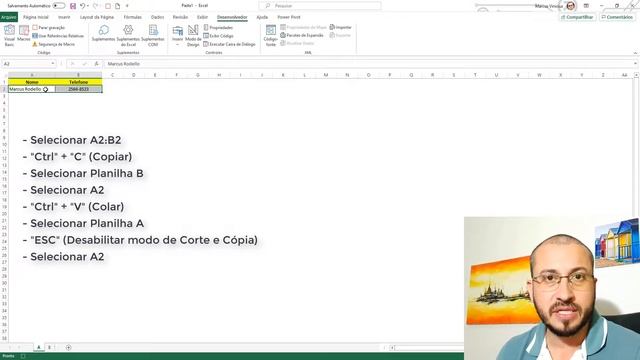
Task: Open the Comentários pane
Action: tap(617, 17)
